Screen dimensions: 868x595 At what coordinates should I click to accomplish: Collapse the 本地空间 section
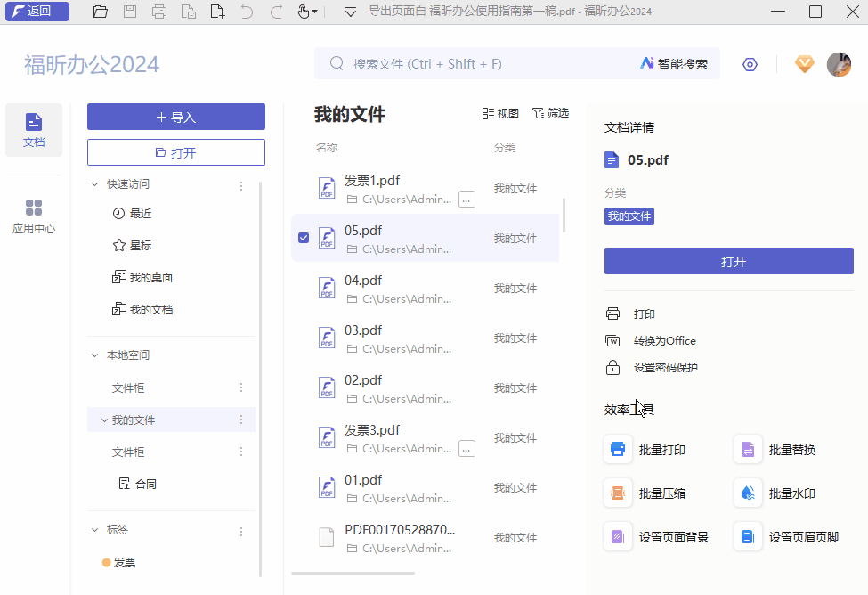tap(95, 355)
